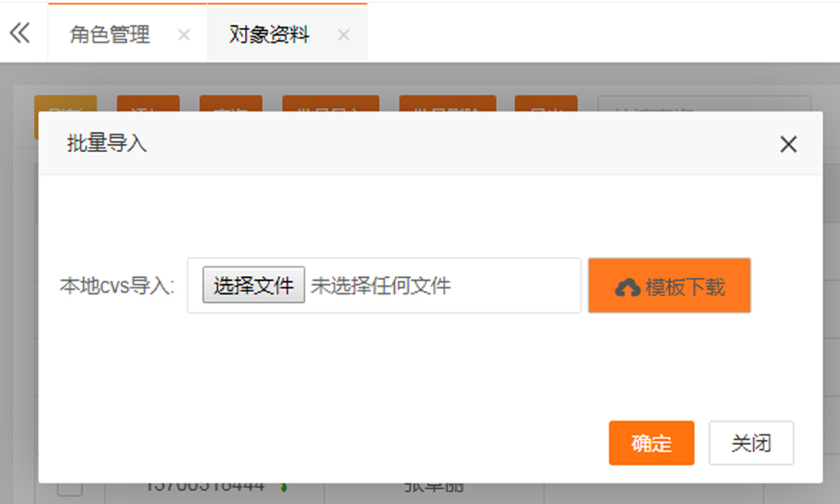Close the 对象资料 tab
The width and height of the screenshot is (840, 504).
344,35
